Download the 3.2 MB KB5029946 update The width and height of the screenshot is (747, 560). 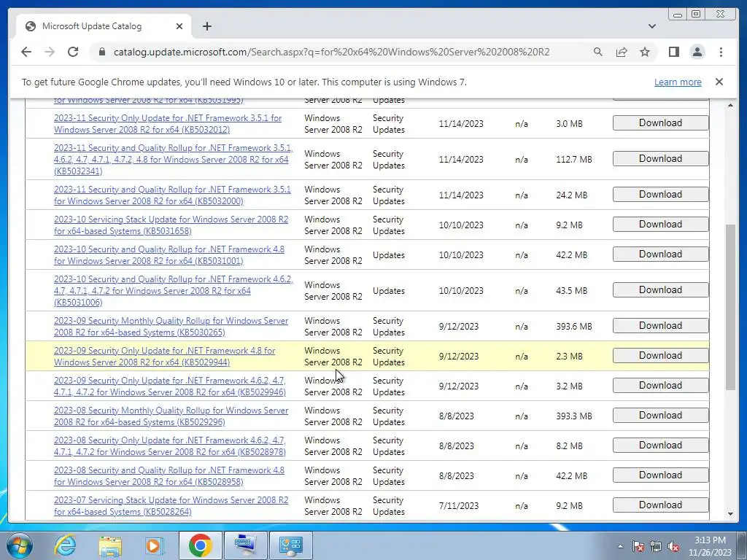point(660,386)
